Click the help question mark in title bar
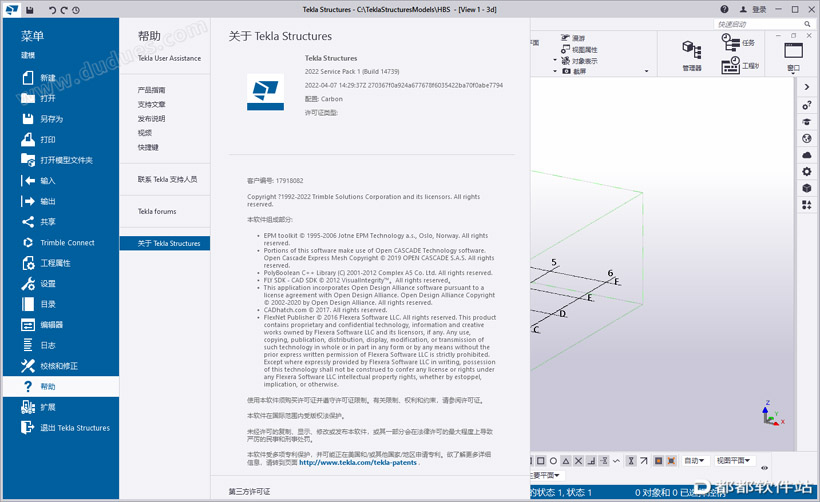Image resolution: width=820 pixels, height=502 pixels. click(724, 9)
